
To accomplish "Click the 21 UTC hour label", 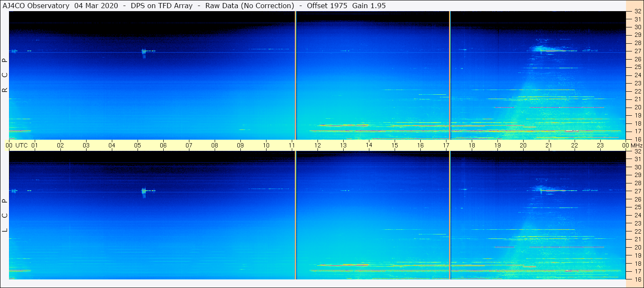I will [x=549, y=145].
